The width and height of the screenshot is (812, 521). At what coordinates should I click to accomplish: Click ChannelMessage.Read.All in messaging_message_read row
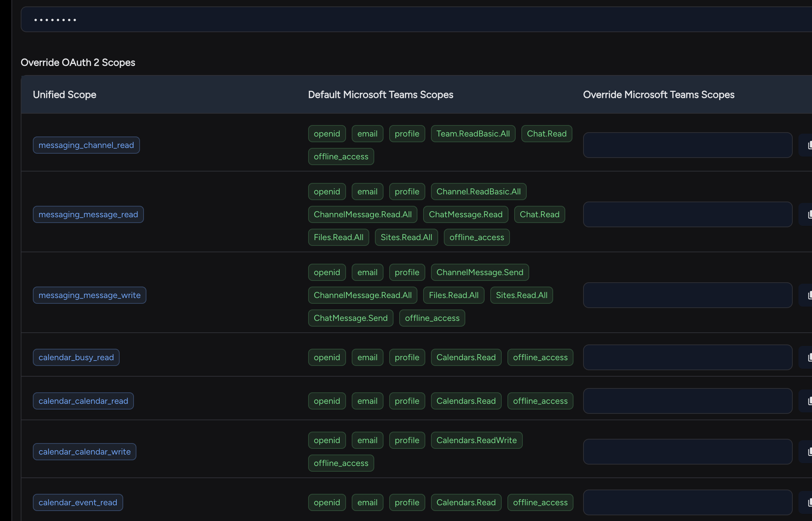(x=363, y=214)
